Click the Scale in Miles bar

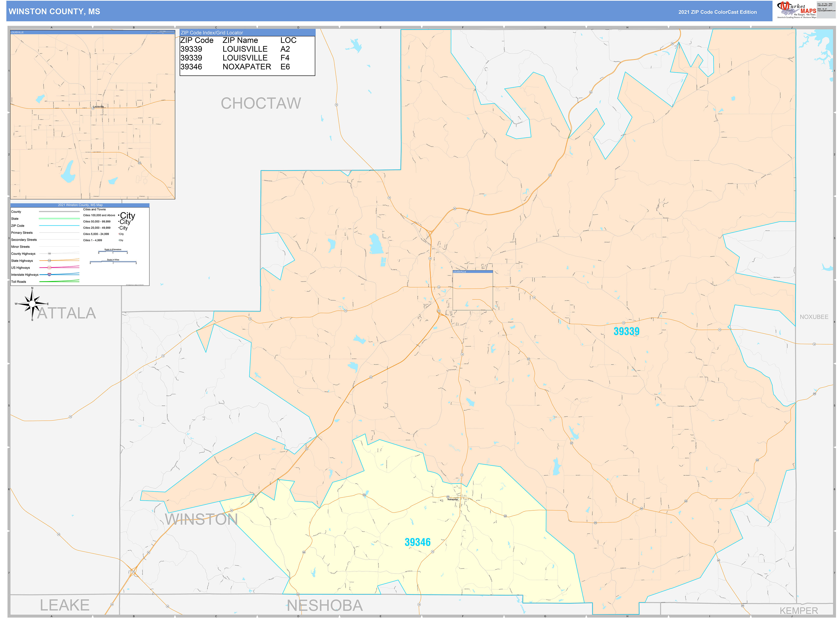[114, 262]
